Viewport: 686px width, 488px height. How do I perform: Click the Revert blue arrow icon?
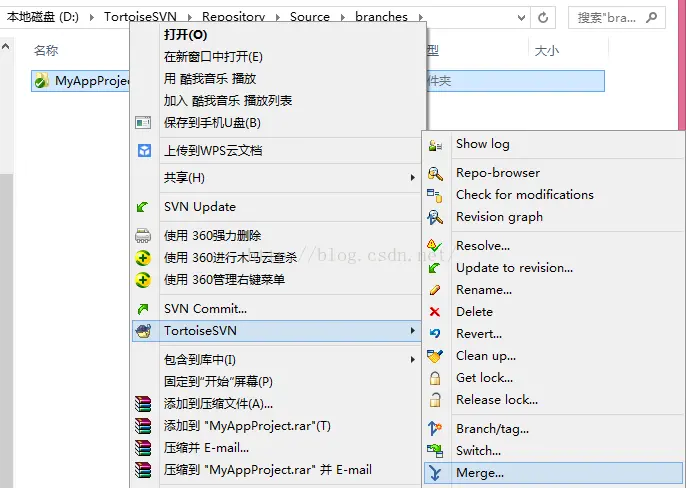coord(434,334)
